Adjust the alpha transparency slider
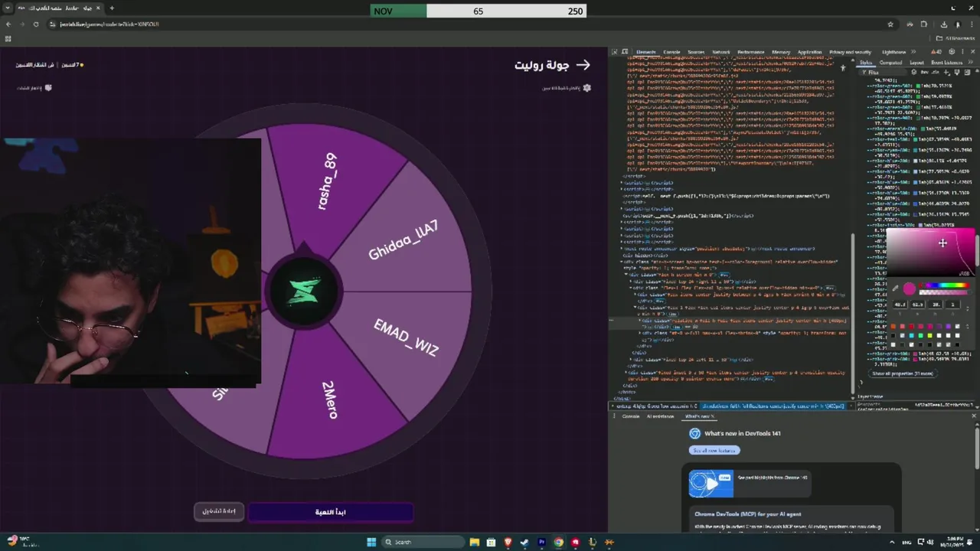This screenshot has width=980, height=551. pyautogui.click(x=945, y=292)
